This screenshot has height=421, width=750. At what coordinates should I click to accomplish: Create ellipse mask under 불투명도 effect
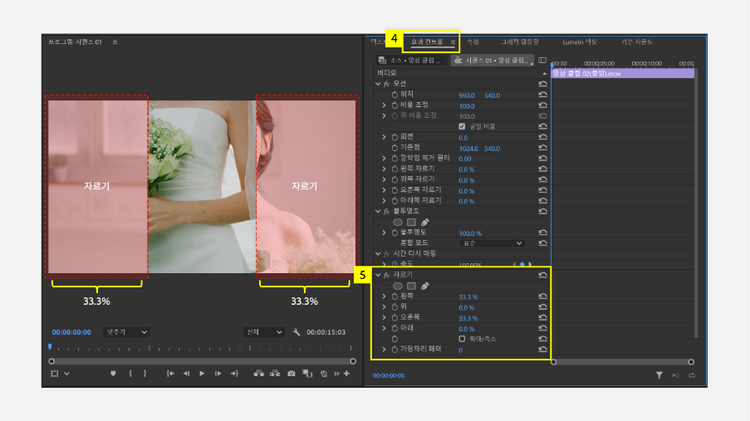tap(397, 222)
